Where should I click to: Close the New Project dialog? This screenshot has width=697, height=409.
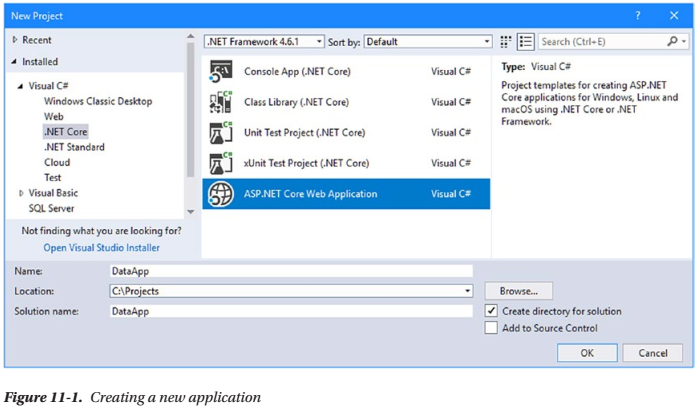(x=674, y=16)
